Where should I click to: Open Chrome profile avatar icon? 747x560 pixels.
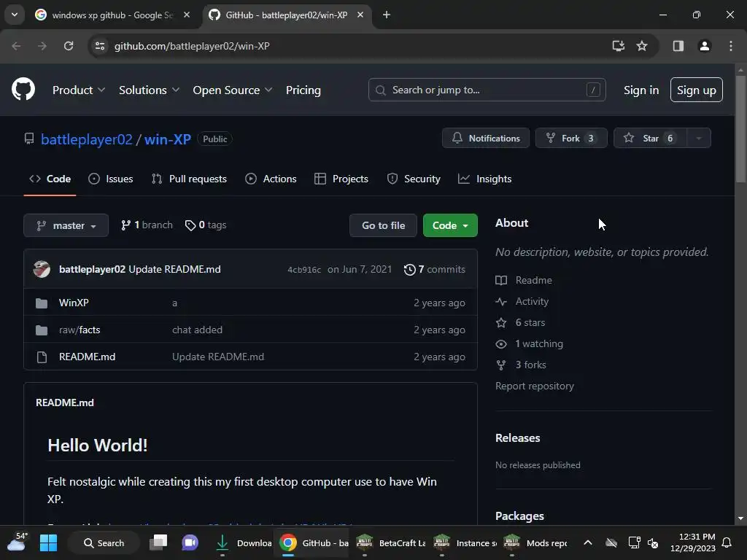(x=704, y=46)
